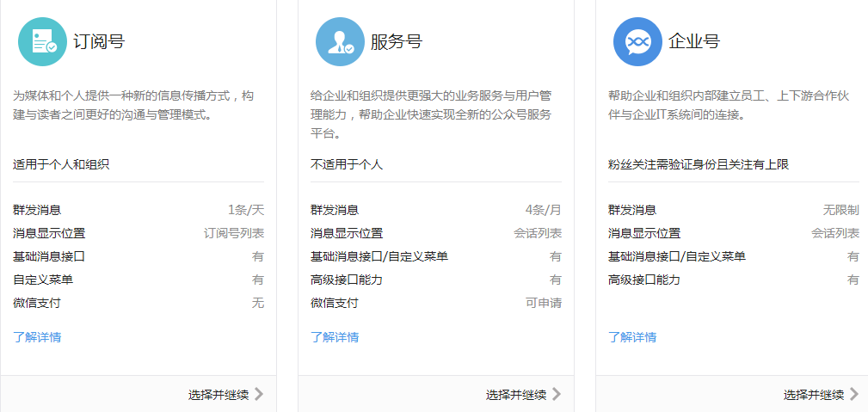Image resolution: width=868 pixels, height=412 pixels.
Task: Click the 服务号 blue person icon
Action: (340, 41)
